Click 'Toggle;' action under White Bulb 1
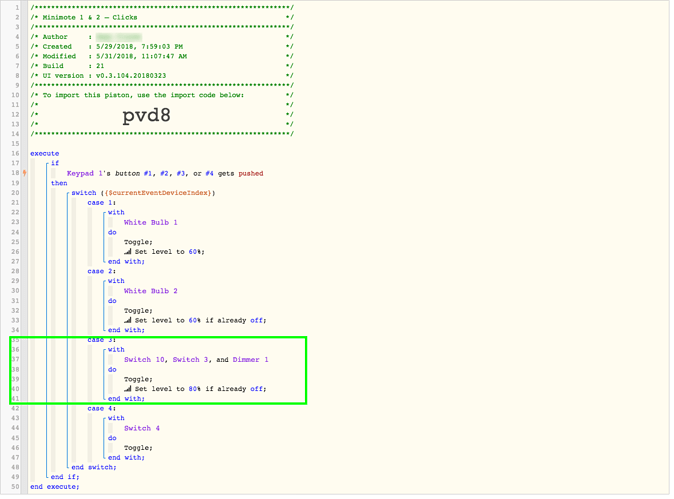The height and width of the screenshot is (499, 674). 138,243
